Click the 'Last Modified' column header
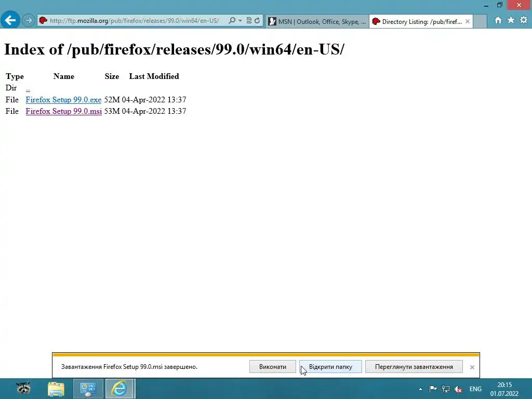Screen dimensions: 532x399 154,76
